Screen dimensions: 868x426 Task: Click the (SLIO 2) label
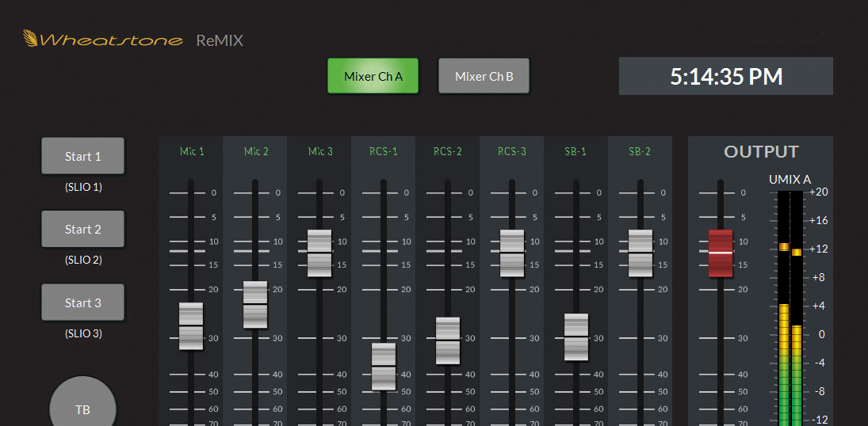tap(83, 260)
